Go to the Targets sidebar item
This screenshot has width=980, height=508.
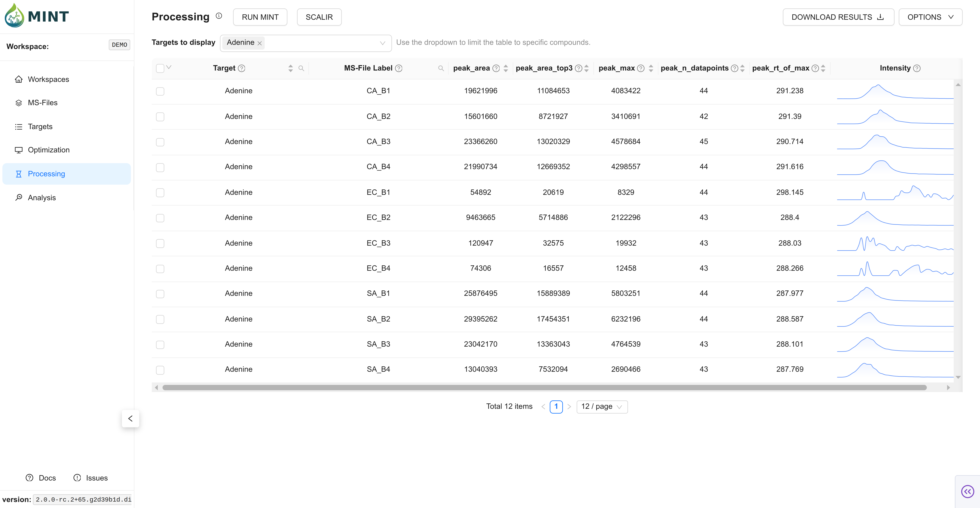(x=40, y=127)
